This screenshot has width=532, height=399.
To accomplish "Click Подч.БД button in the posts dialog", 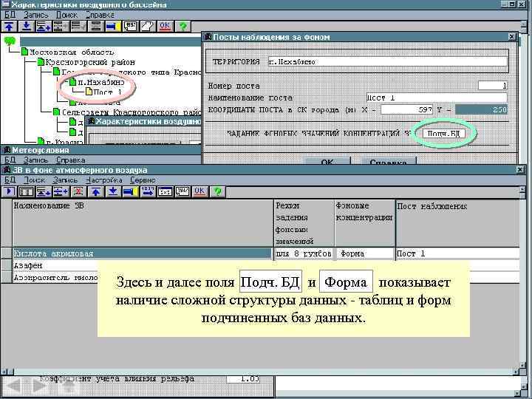I will [x=443, y=133].
